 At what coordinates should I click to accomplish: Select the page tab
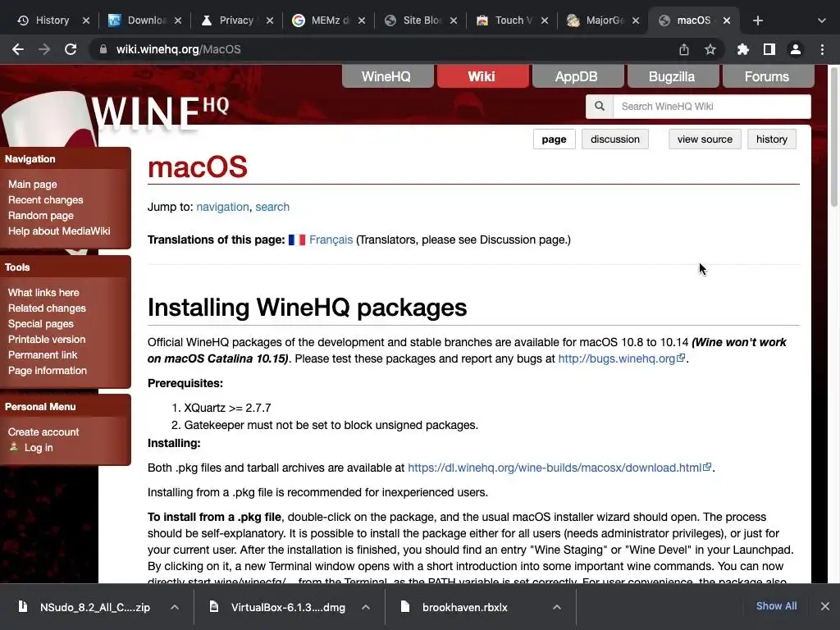point(554,139)
